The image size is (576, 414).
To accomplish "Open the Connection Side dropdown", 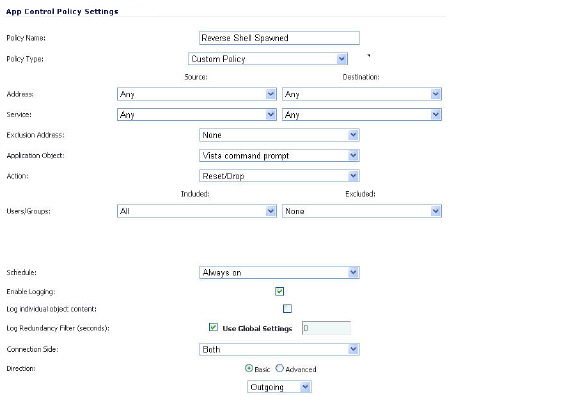I will [x=279, y=349].
